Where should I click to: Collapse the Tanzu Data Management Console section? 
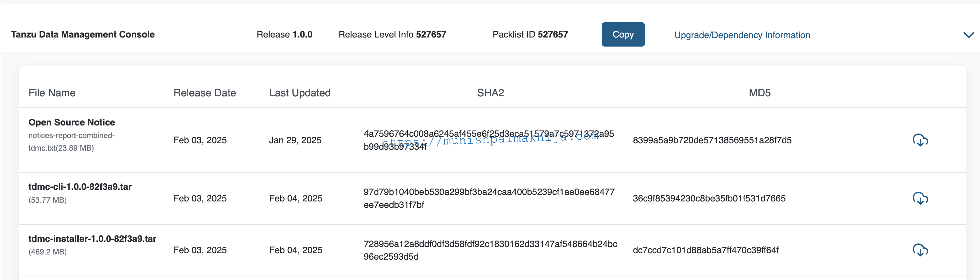968,35
